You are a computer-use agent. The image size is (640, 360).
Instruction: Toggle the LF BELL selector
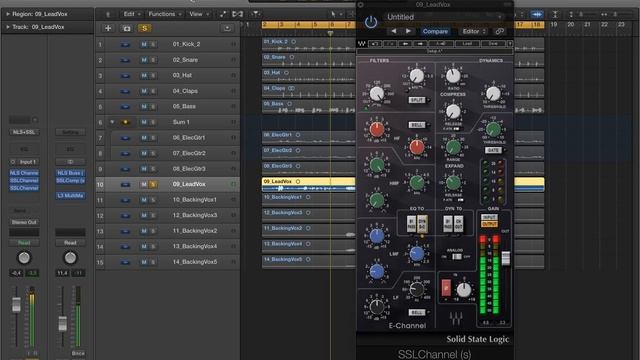tap(417, 312)
